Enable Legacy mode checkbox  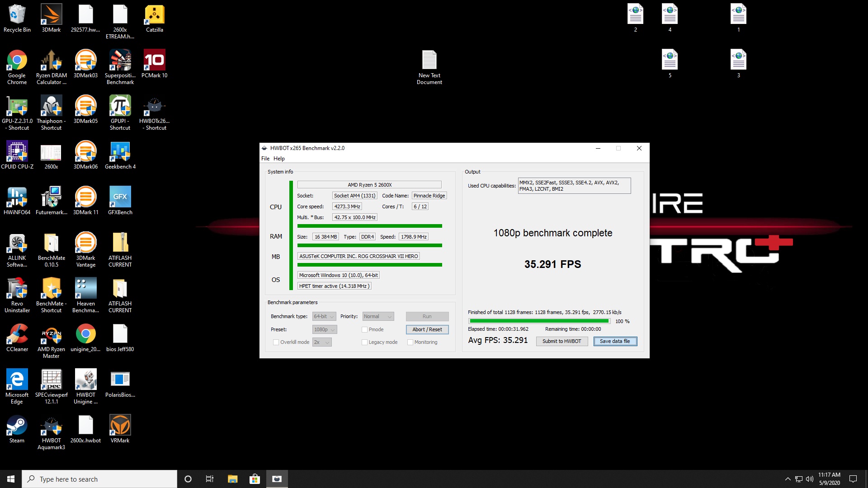click(x=364, y=342)
